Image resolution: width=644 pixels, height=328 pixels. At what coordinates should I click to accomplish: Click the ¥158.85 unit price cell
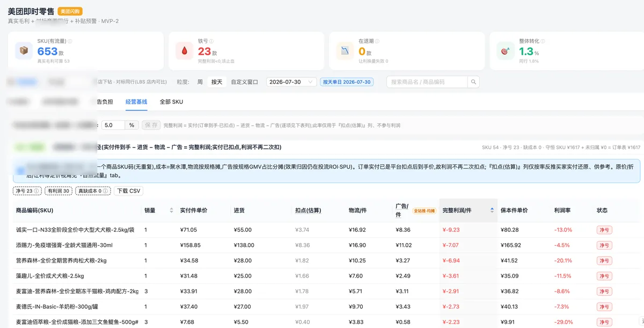(191, 245)
